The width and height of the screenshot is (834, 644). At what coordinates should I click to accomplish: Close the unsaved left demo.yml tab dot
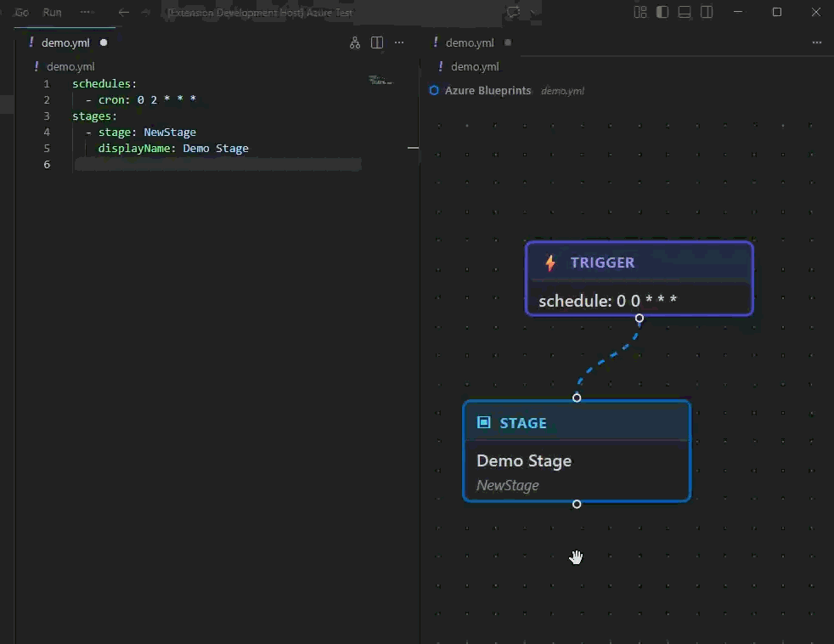pos(104,42)
